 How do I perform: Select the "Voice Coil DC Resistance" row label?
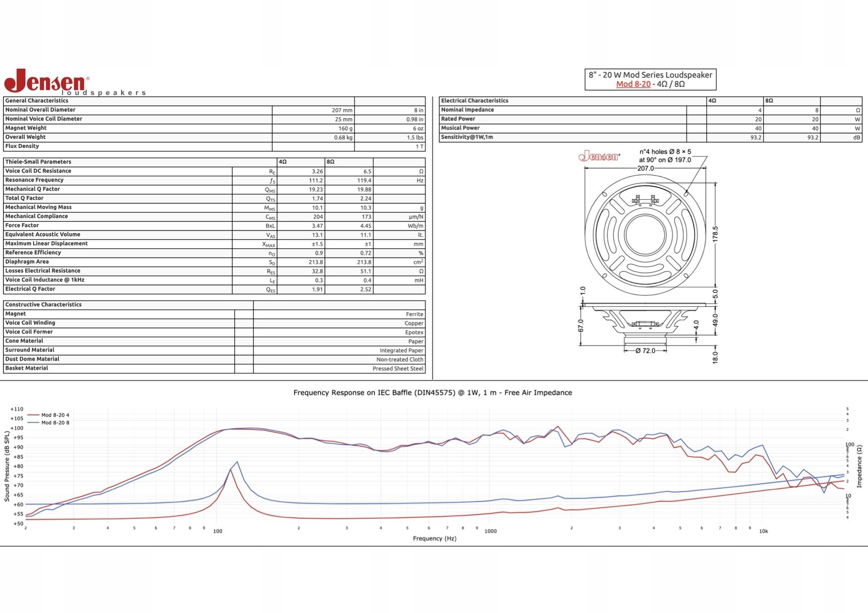38,171
